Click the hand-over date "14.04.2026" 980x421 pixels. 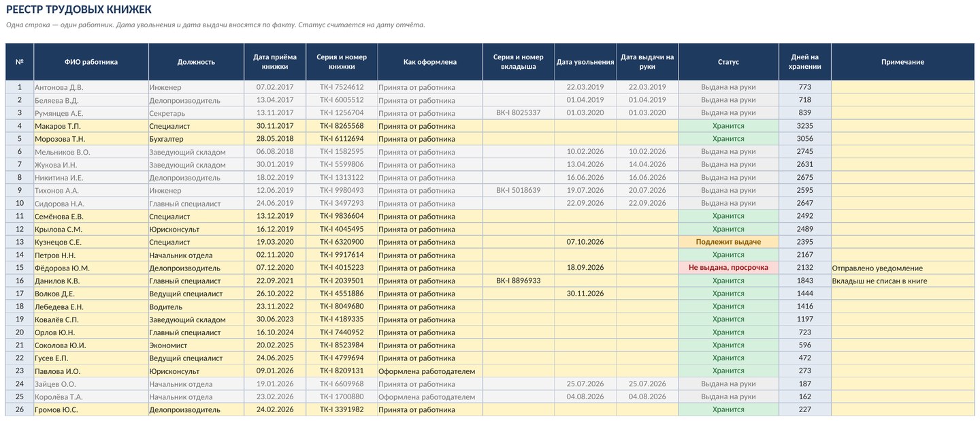point(647,165)
